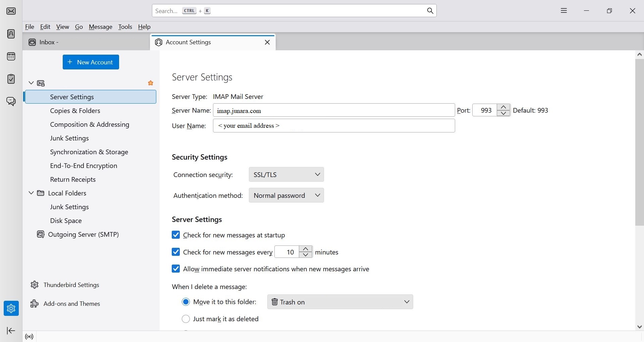The image size is (644, 342).
Task: Click the New Account button
Action: click(x=91, y=62)
